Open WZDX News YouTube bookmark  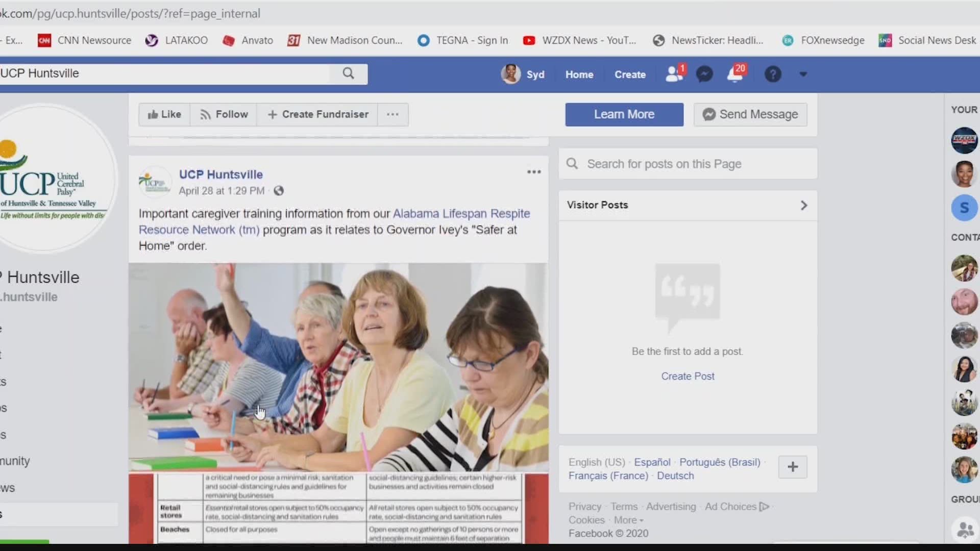tap(579, 40)
